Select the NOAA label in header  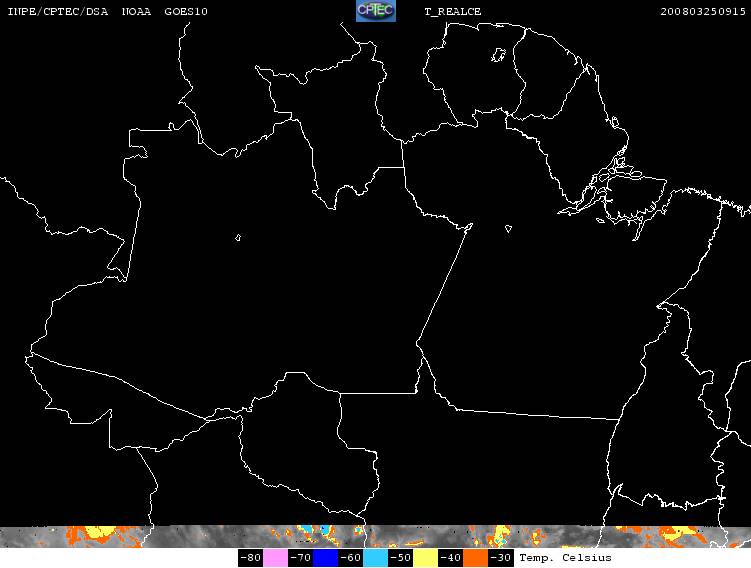(137, 11)
